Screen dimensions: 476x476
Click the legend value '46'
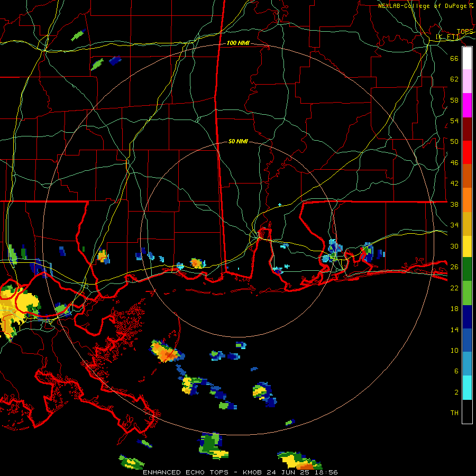coord(454,163)
